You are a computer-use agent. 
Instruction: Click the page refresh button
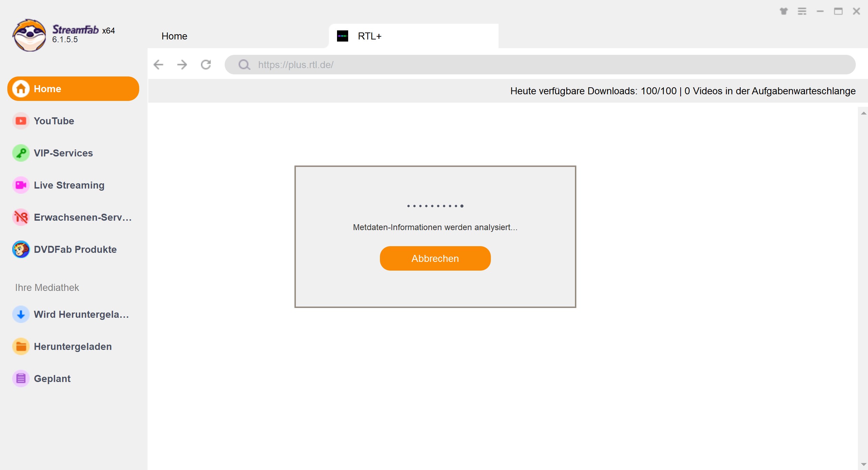click(x=207, y=64)
